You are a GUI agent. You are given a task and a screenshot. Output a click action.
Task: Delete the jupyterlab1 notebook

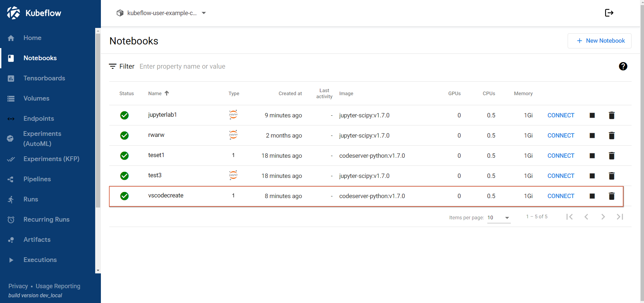point(612,115)
